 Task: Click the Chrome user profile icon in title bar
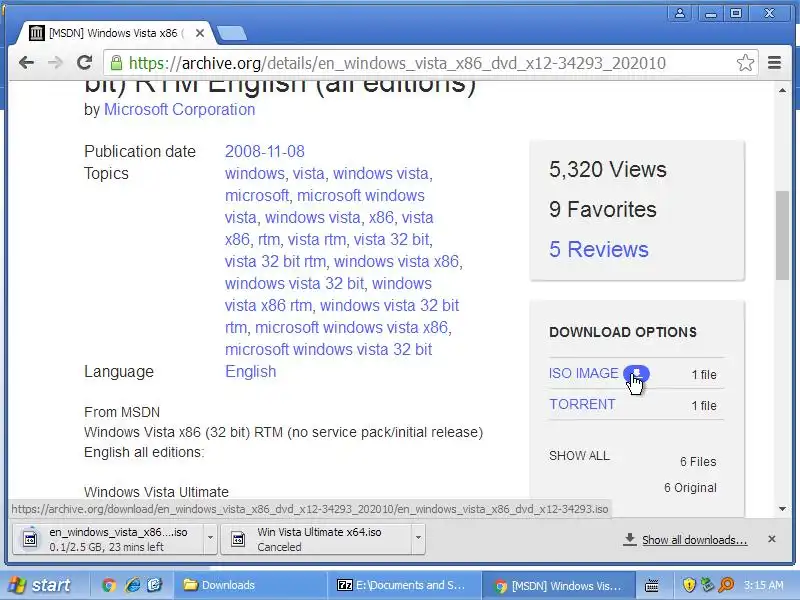tap(680, 13)
